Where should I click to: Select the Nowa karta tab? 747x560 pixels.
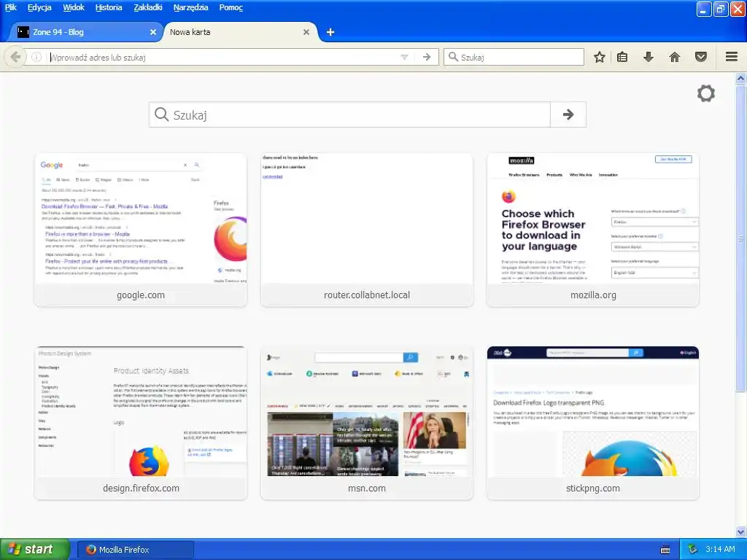[x=240, y=32]
